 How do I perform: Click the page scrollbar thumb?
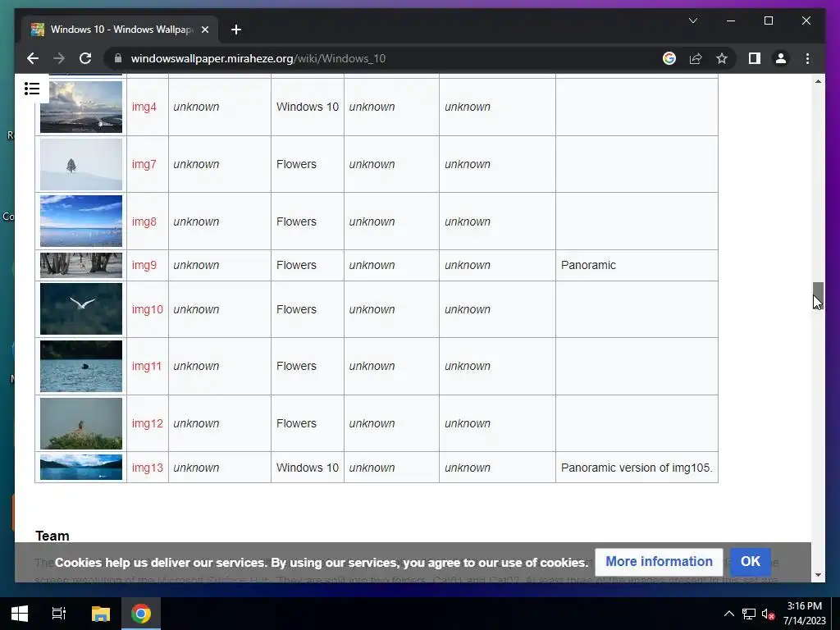coord(818,295)
